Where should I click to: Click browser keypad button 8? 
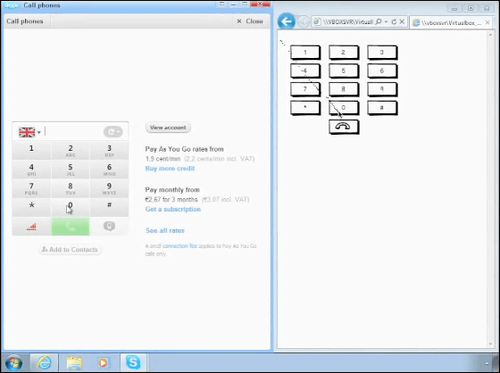click(x=344, y=89)
